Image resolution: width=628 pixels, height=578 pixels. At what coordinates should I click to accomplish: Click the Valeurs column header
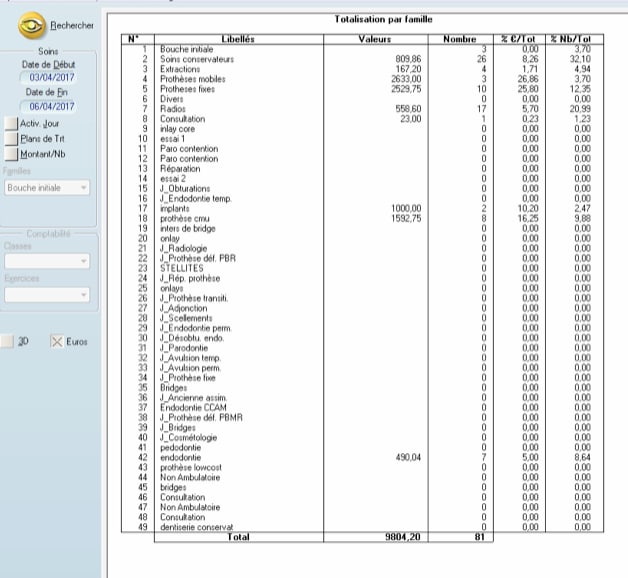[375, 39]
